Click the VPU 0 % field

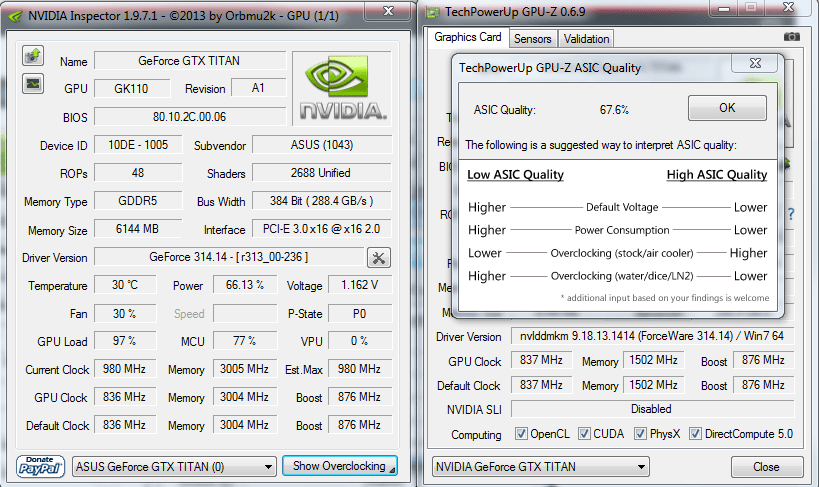point(359,341)
